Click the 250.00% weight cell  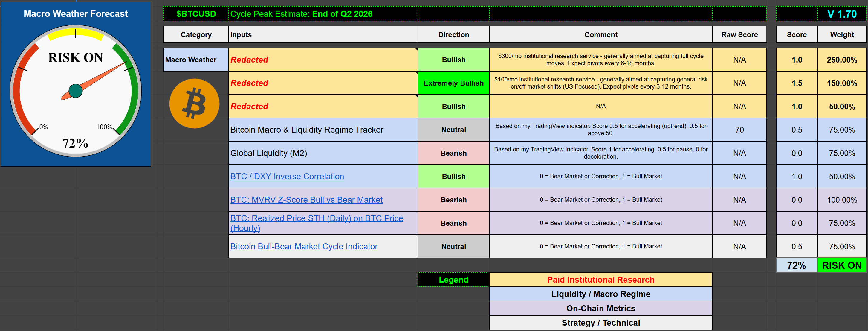(841, 60)
